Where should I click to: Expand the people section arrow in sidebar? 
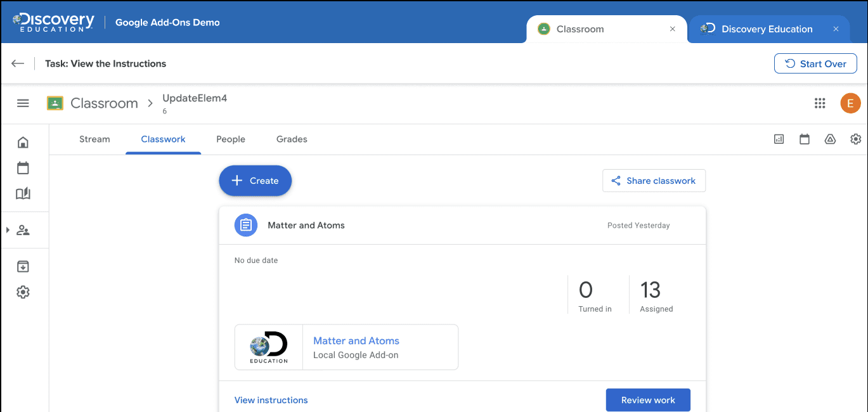click(8, 230)
